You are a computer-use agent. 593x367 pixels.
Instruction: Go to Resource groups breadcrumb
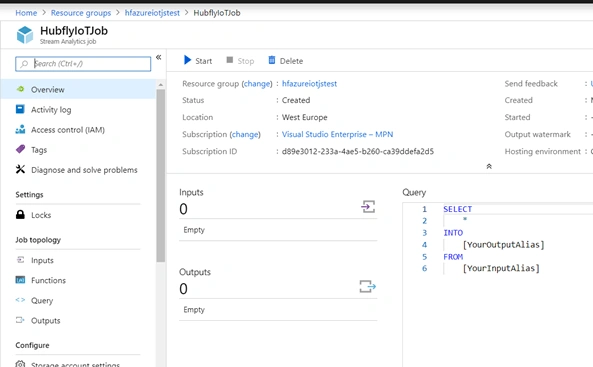pyautogui.click(x=81, y=13)
